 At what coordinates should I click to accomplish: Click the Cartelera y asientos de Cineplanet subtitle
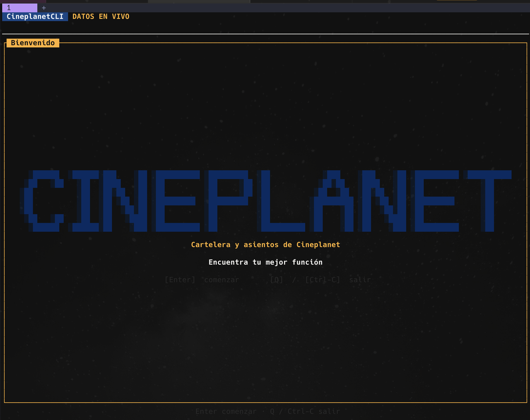[265, 245]
